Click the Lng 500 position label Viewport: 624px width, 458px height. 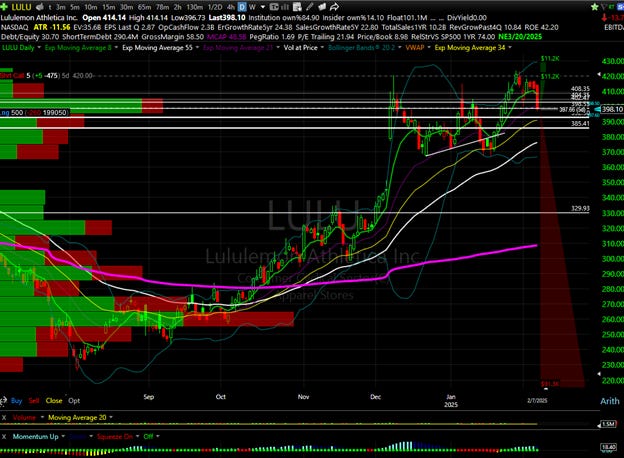coord(35,113)
